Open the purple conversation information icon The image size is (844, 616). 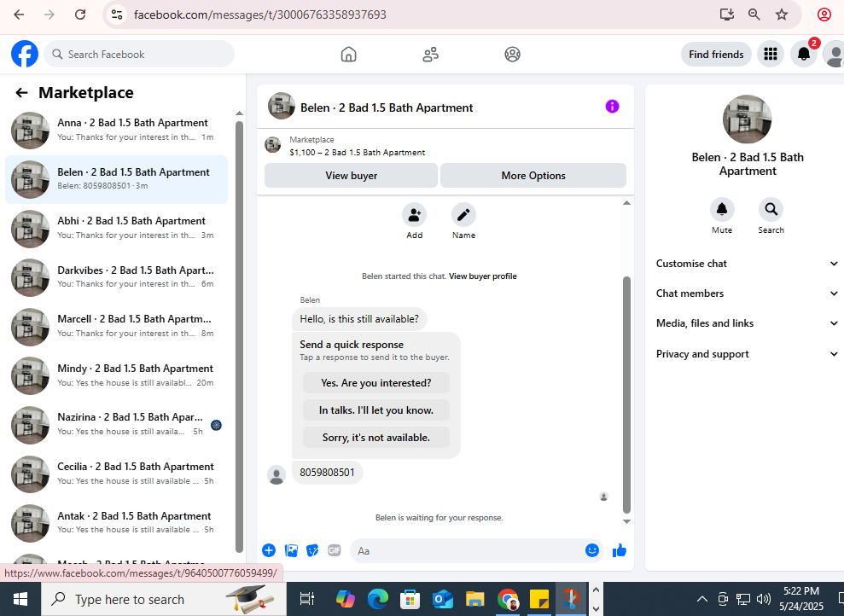click(x=612, y=107)
